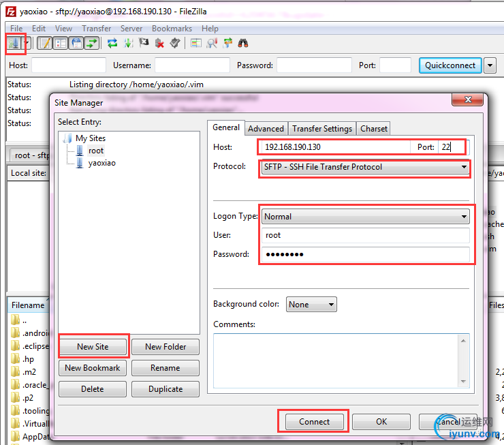Click the Duplicate button
This screenshot has height=445, width=504.
point(166,389)
